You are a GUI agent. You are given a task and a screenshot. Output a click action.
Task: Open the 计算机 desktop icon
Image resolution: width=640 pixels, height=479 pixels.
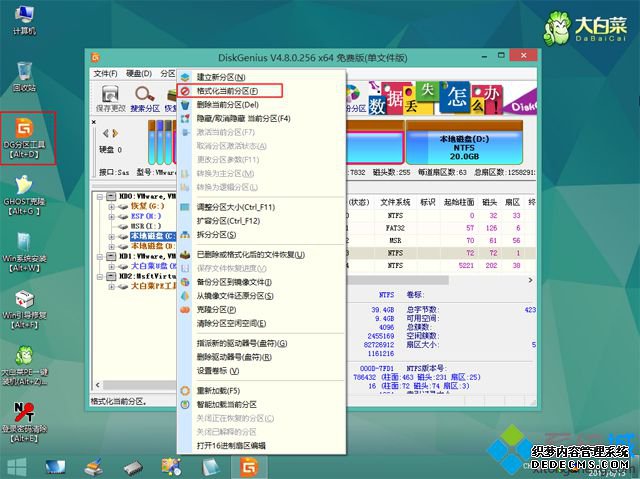[24, 20]
